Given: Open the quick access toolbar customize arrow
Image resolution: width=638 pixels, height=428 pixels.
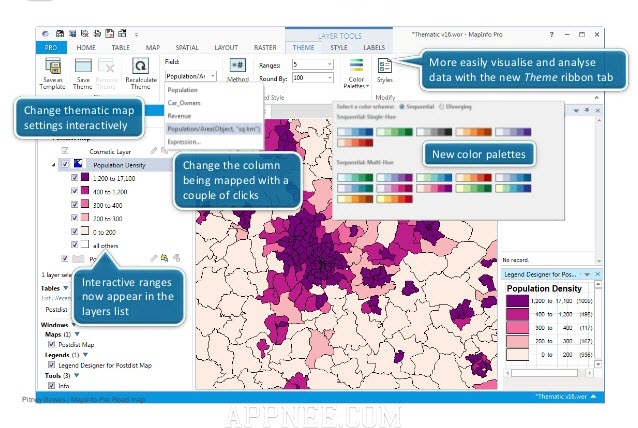Looking at the screenshot, I should coord(136,35).
